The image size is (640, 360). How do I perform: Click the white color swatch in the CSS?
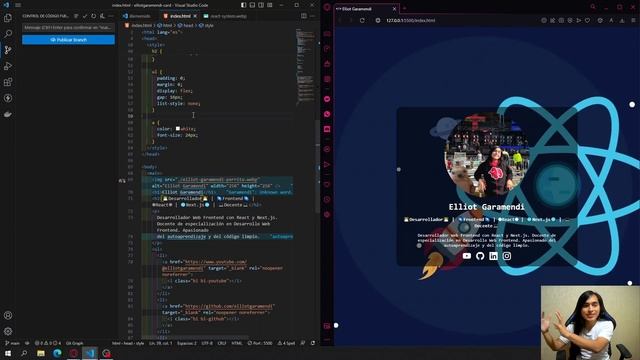[178, 129]
